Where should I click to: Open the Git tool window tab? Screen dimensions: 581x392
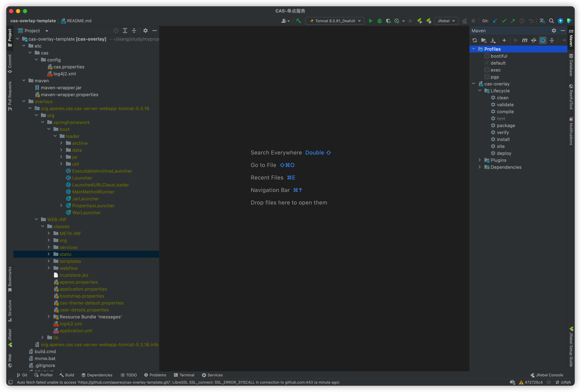(x=22, y=375)
